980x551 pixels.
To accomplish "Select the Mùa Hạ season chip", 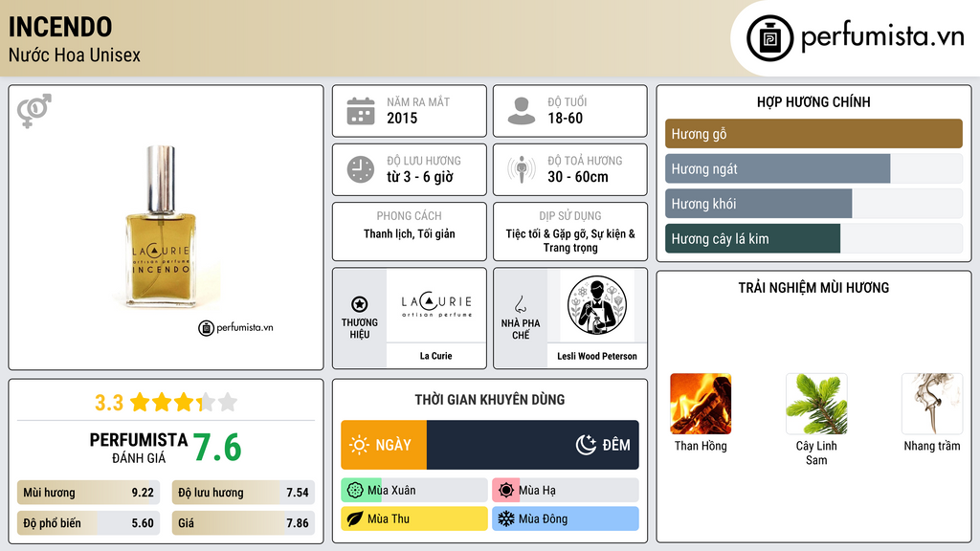I will coord(566,491).
